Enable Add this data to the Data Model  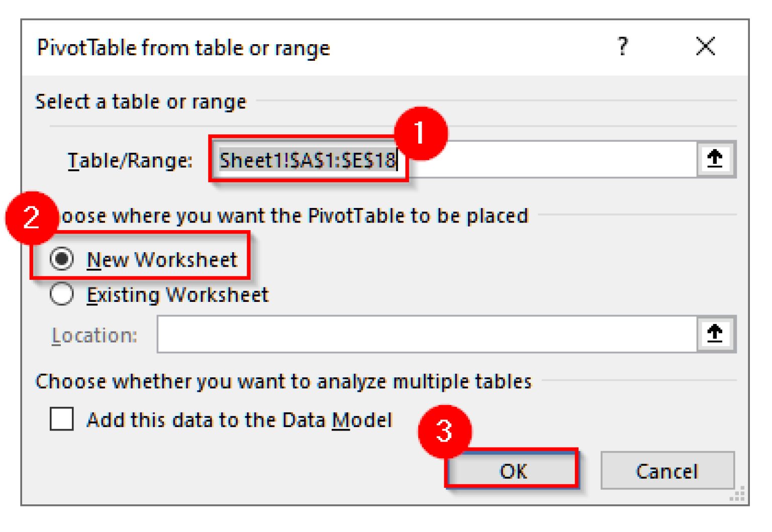(x=61, y=420)
